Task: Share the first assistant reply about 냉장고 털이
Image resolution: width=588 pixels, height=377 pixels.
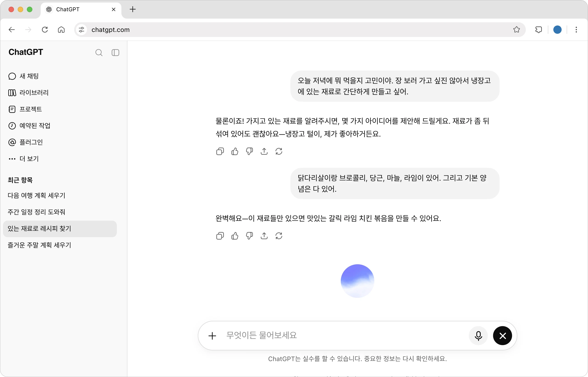Action: (264, 152)
